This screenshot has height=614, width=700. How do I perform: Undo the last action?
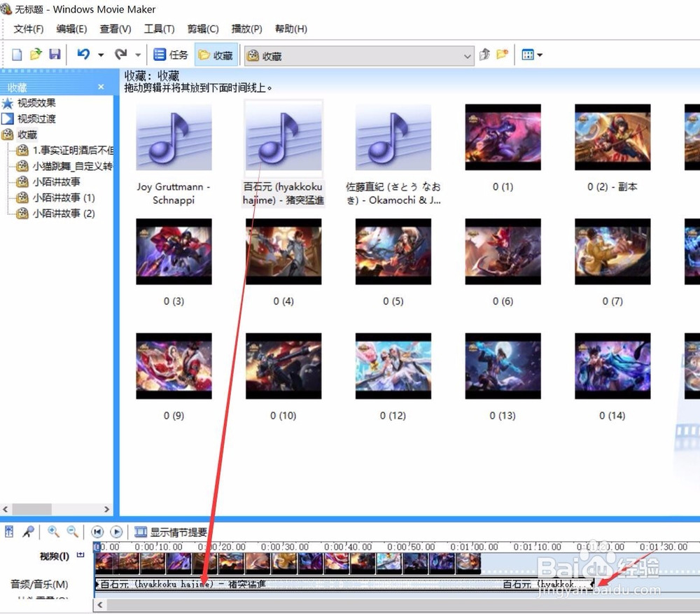pyautogui.click(x=83, y=55)
